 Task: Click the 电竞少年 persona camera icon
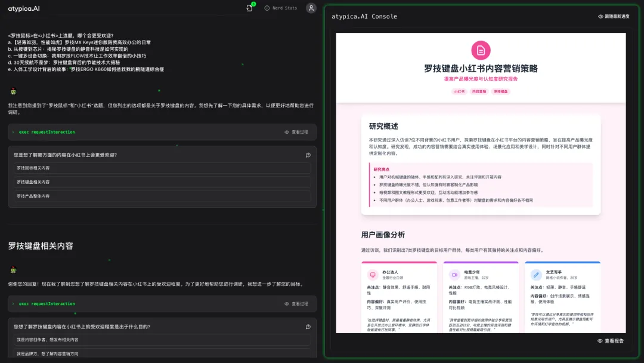[x=454, y=275]
